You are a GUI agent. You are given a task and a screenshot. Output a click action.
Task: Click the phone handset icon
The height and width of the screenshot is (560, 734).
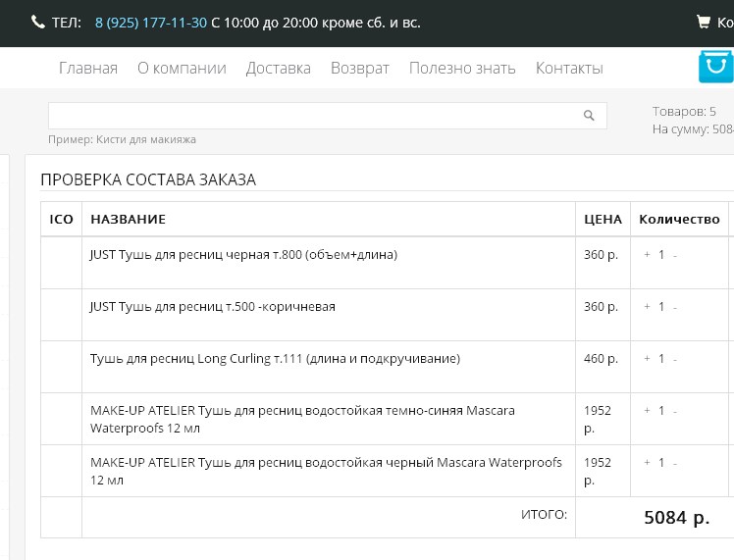pos(38,22)
